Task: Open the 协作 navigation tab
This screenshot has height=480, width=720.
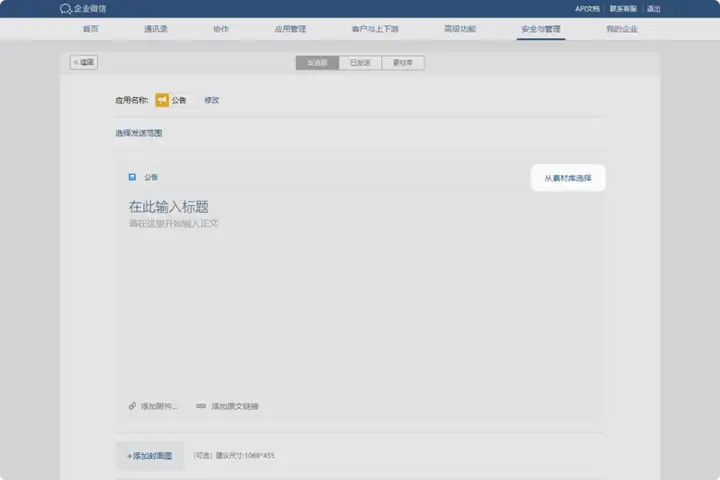Action: point(221,29)
